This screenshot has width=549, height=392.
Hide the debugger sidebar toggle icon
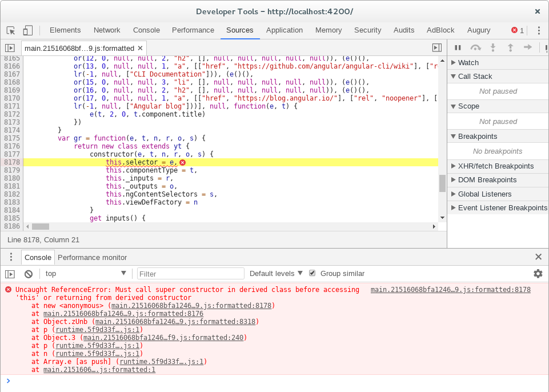point(437,47)
